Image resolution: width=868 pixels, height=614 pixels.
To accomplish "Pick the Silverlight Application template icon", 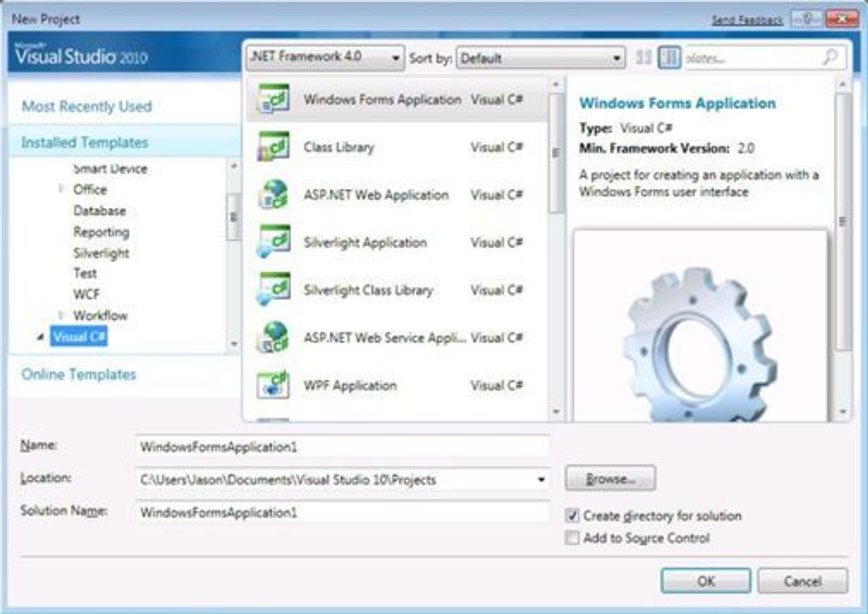I will pos(273,242).
